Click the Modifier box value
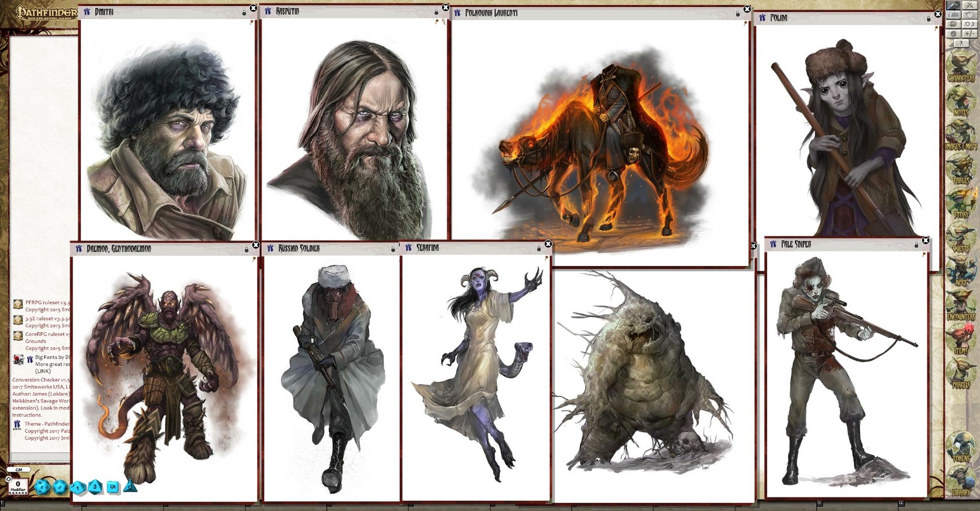 point(18,483)
